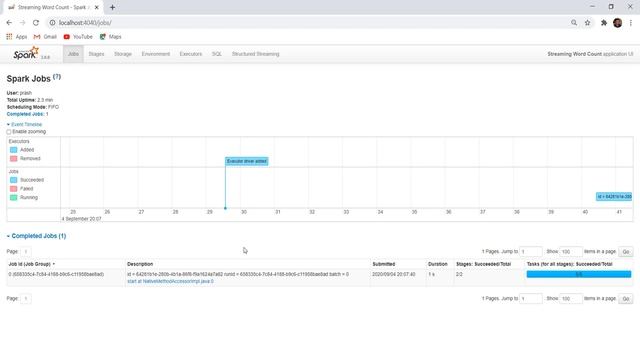
Task: Switch to the Jobs tab
Action: [73, 54]
